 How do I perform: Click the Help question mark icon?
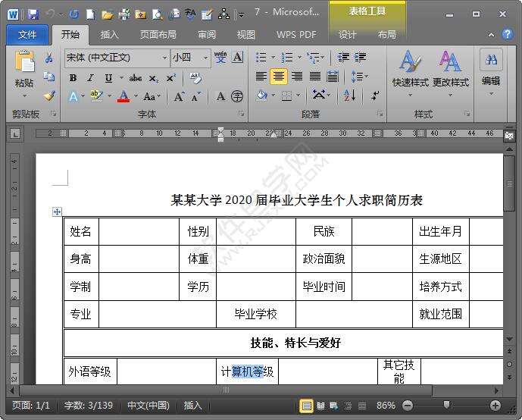[x=507, y=34]
